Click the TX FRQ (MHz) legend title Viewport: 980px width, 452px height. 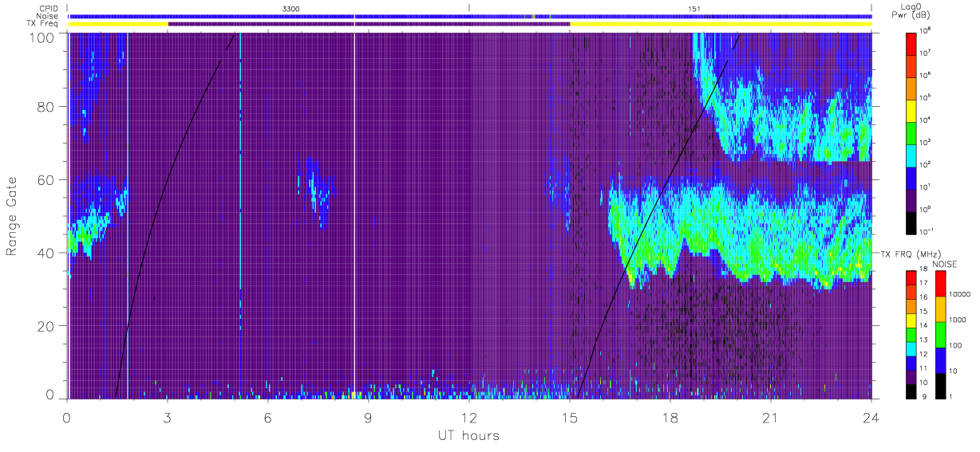[x=909, y=254]
